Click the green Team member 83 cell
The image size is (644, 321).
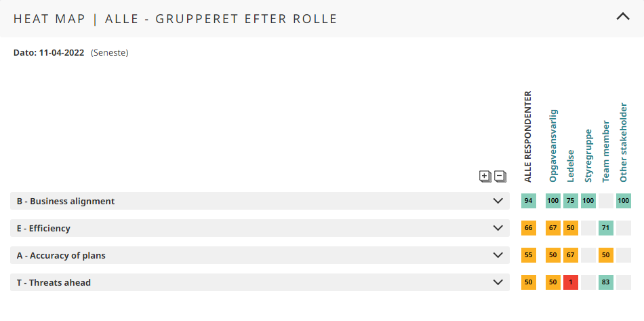[x=606, y=282]
